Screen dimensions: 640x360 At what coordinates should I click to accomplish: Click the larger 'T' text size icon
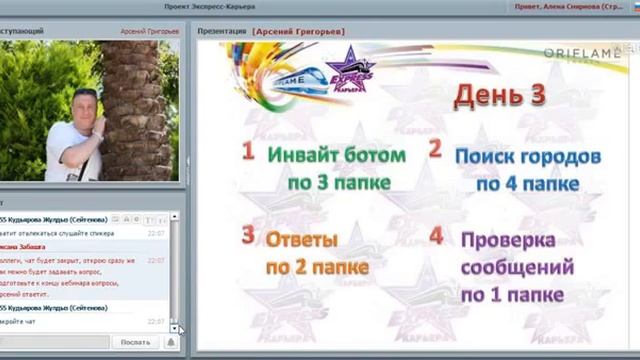tap(150, 220)
